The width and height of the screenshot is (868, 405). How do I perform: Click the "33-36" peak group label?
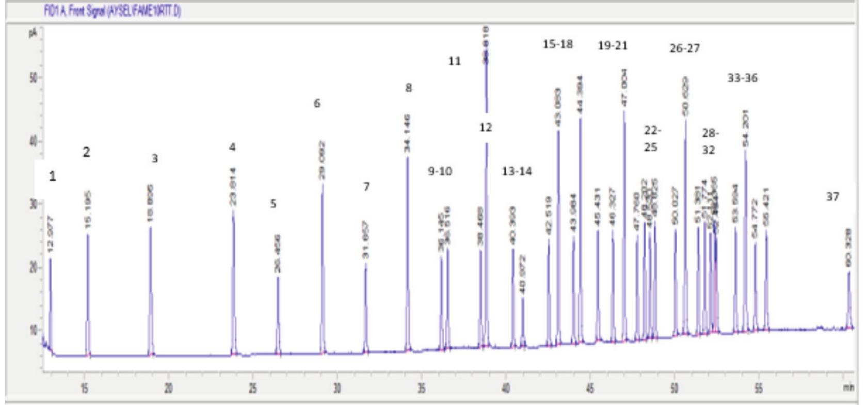[743, 78]
